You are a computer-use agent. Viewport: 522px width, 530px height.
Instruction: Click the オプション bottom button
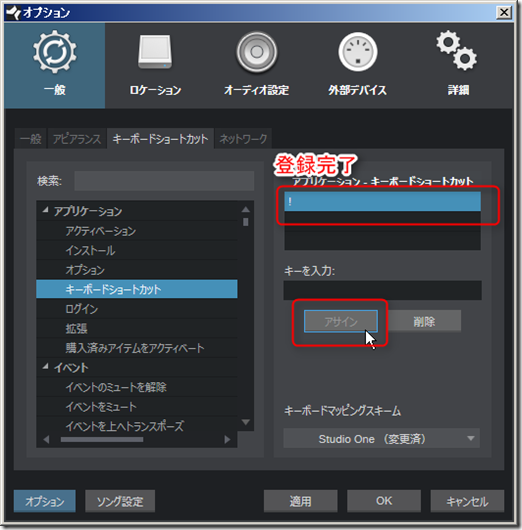pyautogui.click(x=45, y=501)
